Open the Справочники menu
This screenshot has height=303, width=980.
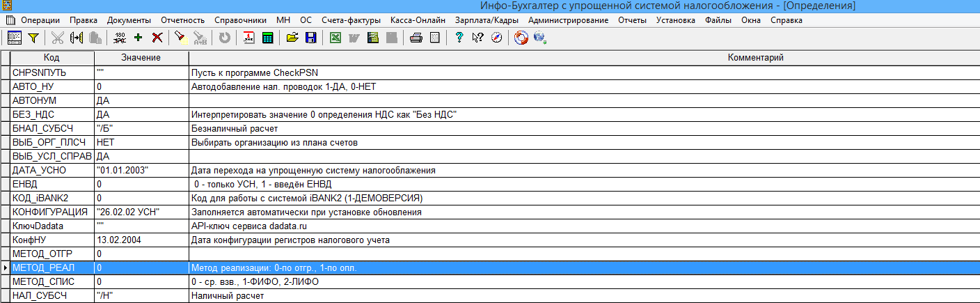pos(241,20)
